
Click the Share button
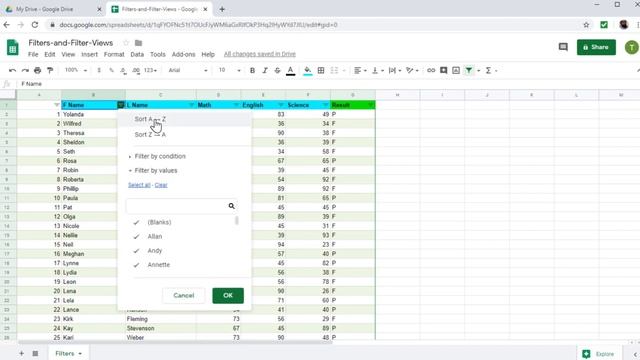(x=596, y=47)
